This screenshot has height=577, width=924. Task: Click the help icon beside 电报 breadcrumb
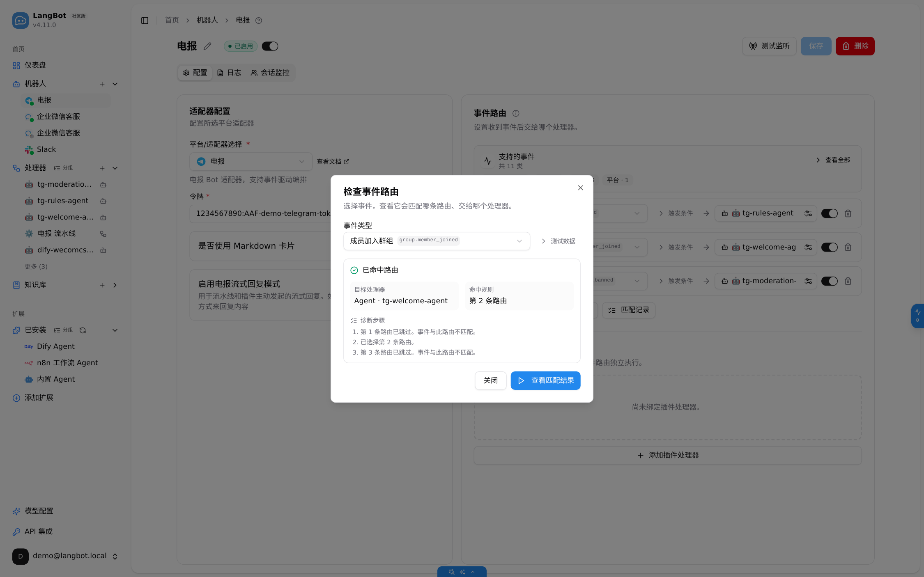click(259, 21)
